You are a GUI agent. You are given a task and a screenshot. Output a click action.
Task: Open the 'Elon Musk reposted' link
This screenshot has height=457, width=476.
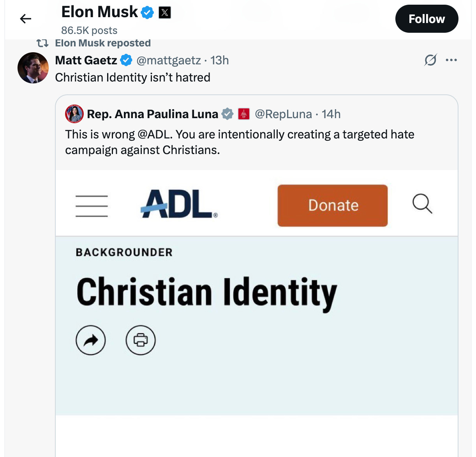(x=103, y=43)
